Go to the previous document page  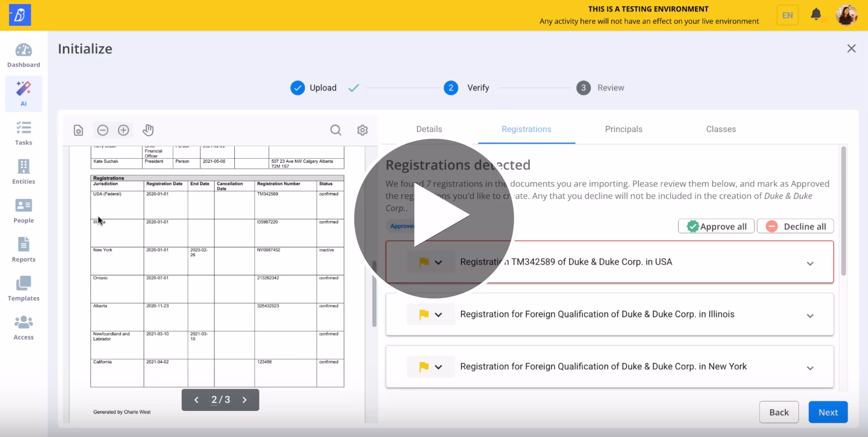point(196,400)
